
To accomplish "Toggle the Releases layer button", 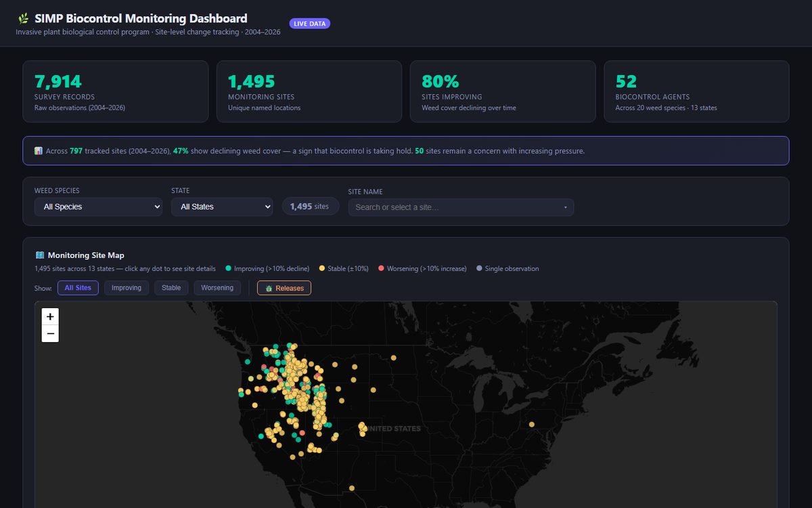I will (284, 288).
